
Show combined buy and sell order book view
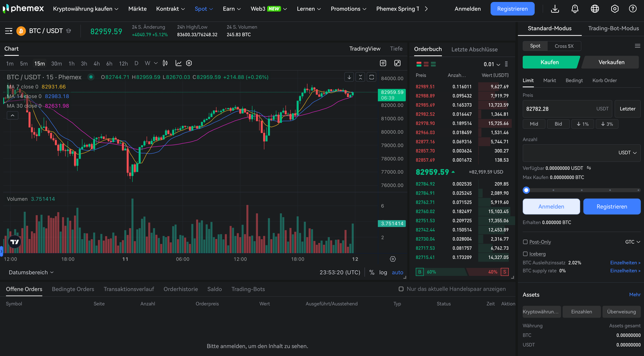coord(419,64)
